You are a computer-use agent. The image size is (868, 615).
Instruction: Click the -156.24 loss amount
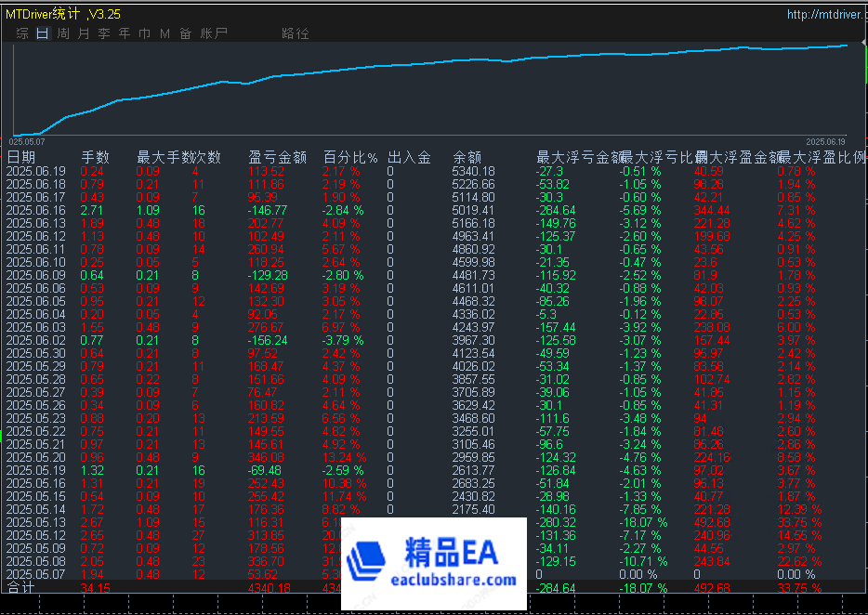click(268, 340)
